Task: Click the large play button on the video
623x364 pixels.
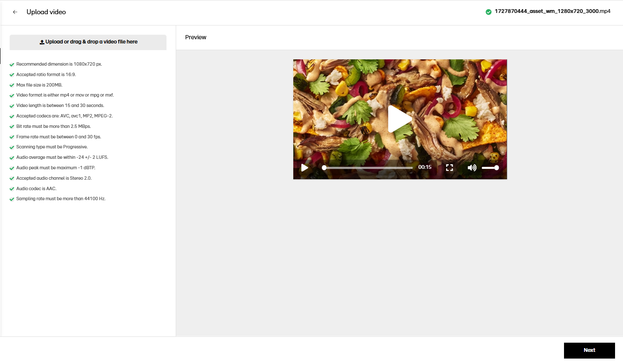Action: (400, 119)
